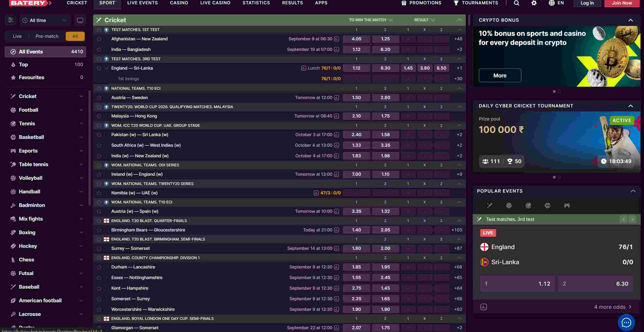Viewport: 644px width, 332px height.
Task: Click the filter sliders icon in sidebar
Action: (x=10, y=20)
